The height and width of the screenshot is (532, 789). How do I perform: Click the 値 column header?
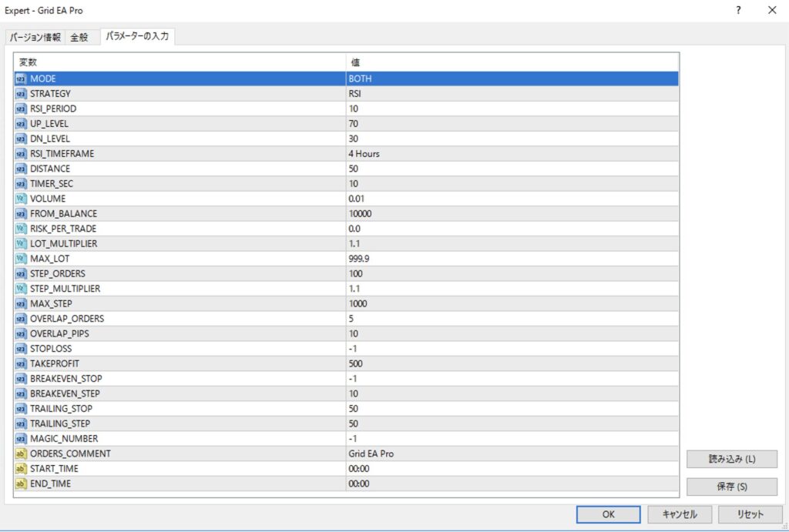click(512, 62)
